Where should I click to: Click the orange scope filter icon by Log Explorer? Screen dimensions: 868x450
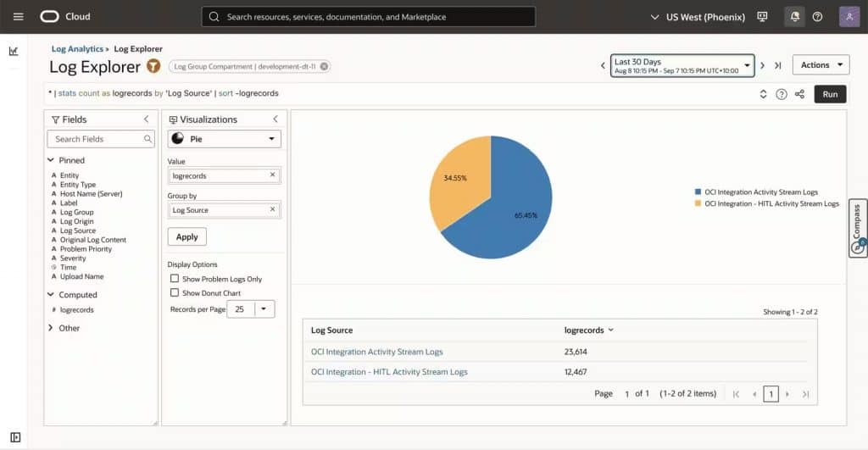tap(153, 66)
